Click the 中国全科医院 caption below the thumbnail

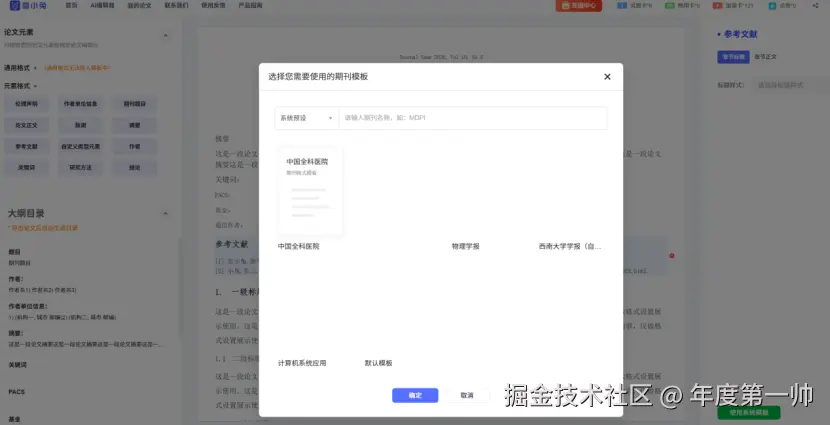[299, 247]
